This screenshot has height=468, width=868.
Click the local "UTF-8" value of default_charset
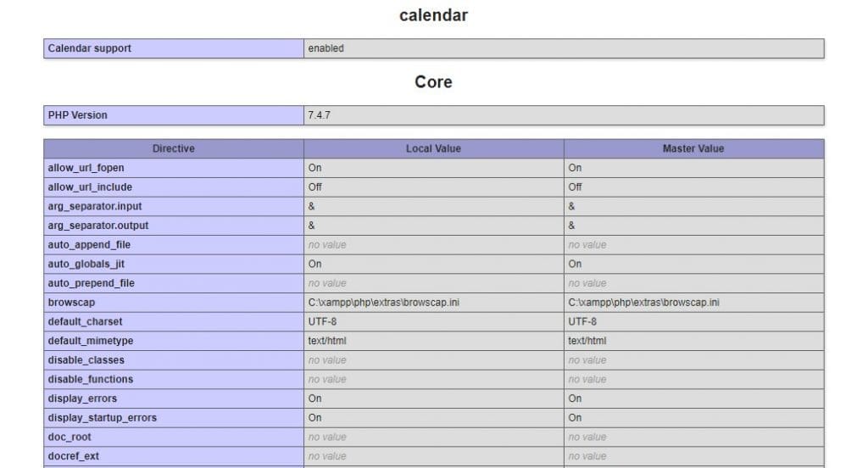[x=322, y=322]
